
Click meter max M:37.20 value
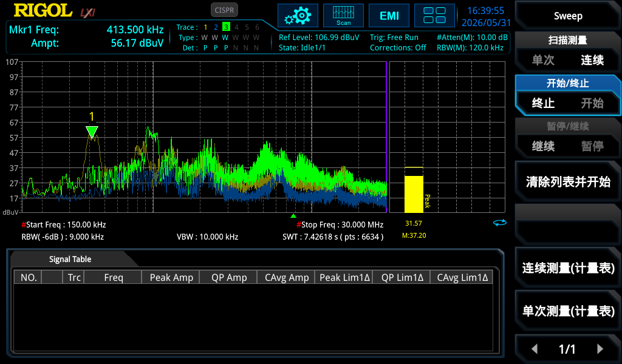414,235
